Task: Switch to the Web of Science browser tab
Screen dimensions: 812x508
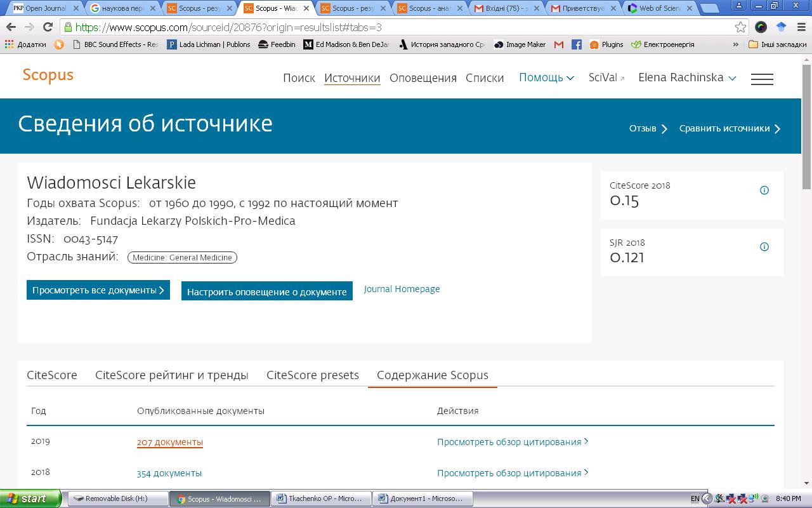Action: pos(658,8)
